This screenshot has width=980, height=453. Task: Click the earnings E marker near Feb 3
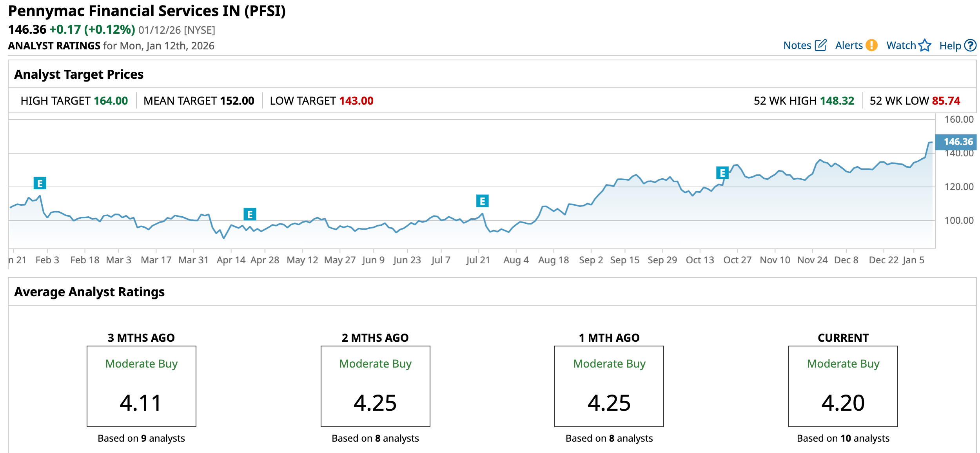tap(40, 183)
